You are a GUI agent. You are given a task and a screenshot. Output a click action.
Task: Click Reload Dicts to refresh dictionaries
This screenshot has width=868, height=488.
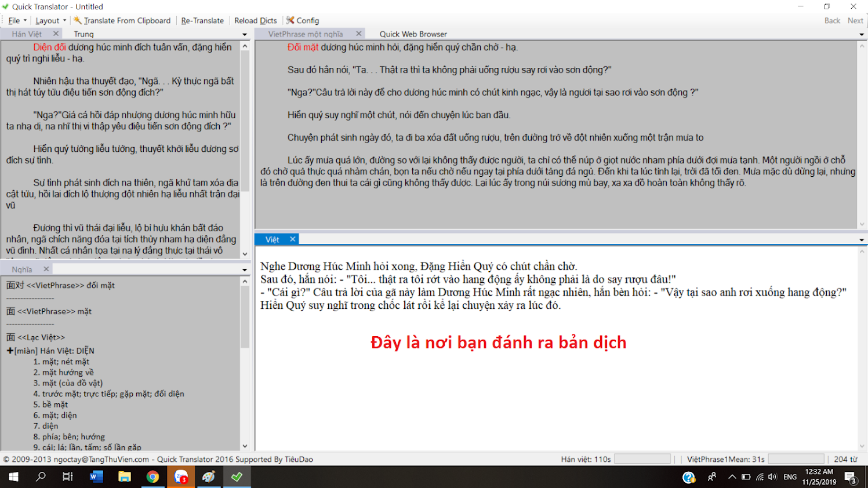[255, 20]
